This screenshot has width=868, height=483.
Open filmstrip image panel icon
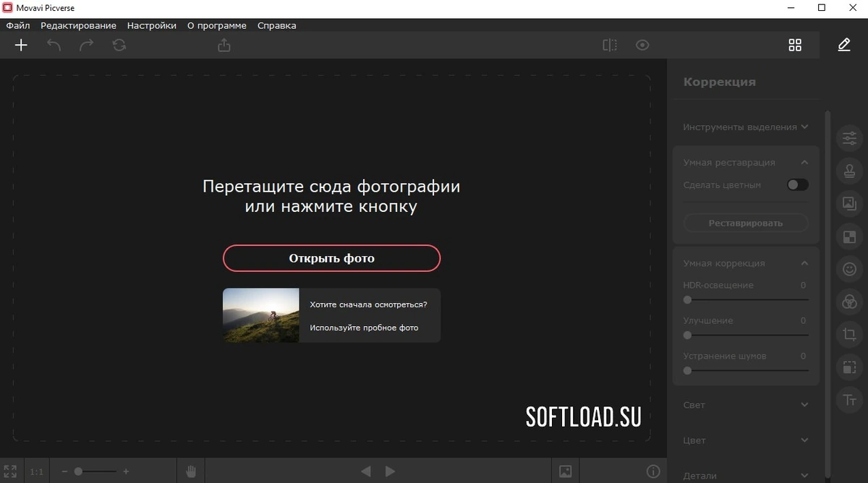pos(566,471)
